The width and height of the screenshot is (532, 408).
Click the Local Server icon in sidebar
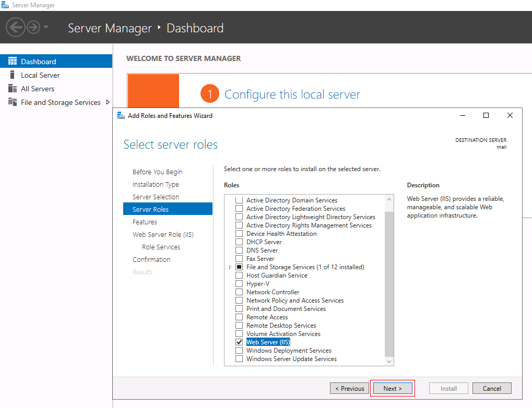(13, 75)
